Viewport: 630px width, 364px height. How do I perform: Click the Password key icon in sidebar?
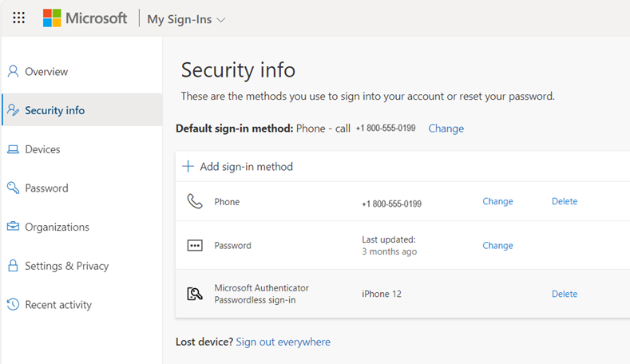(13, 188)
